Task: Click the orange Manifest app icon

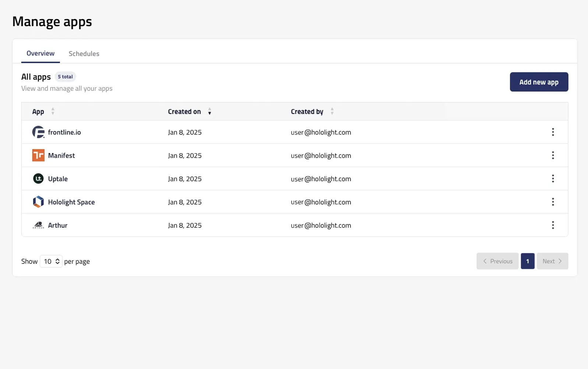Action: pyautogui.click(x=38, y=155)
